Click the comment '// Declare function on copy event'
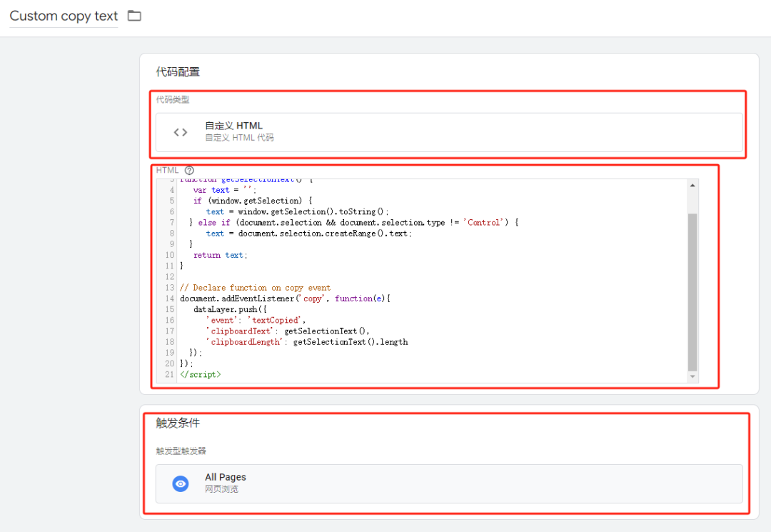 (255, 288)
